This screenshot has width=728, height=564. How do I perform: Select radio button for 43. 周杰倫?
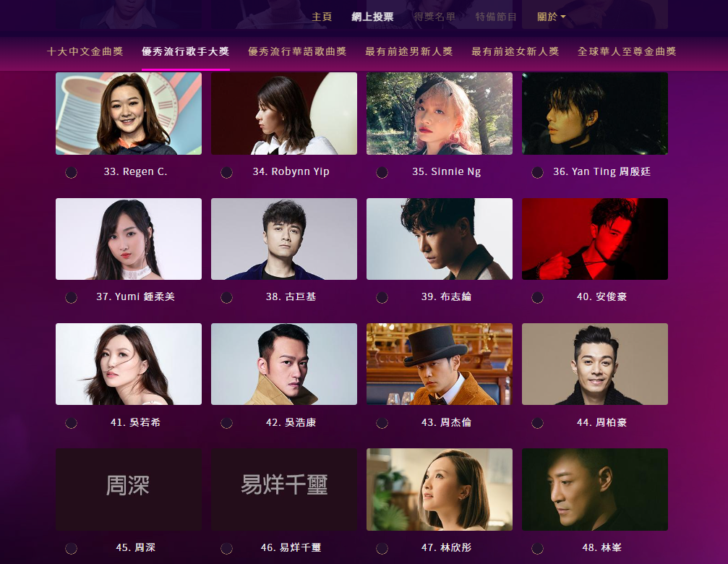point(382,423)
